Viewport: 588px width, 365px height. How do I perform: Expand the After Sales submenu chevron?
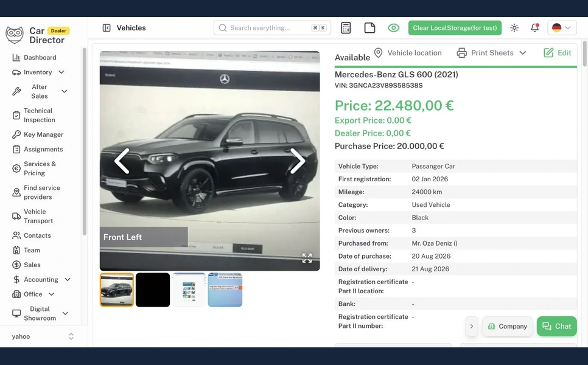pyautogui.click(x=64, y=91)
